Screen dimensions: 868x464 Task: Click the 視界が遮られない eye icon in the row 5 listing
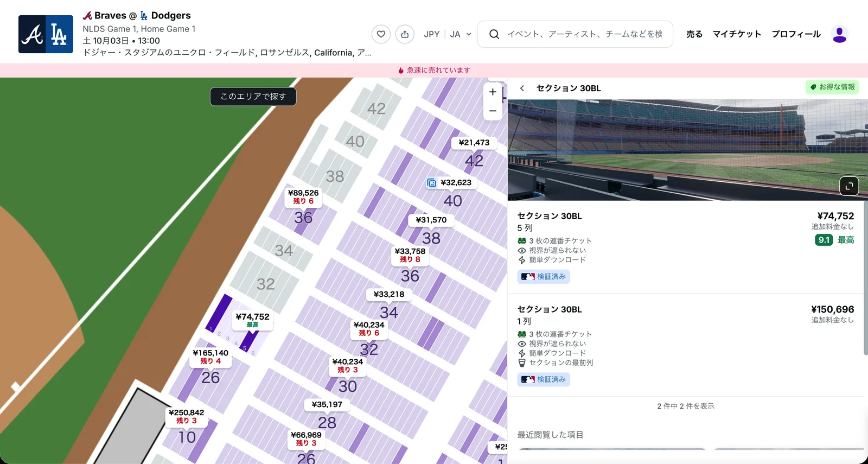pos(522,251)
